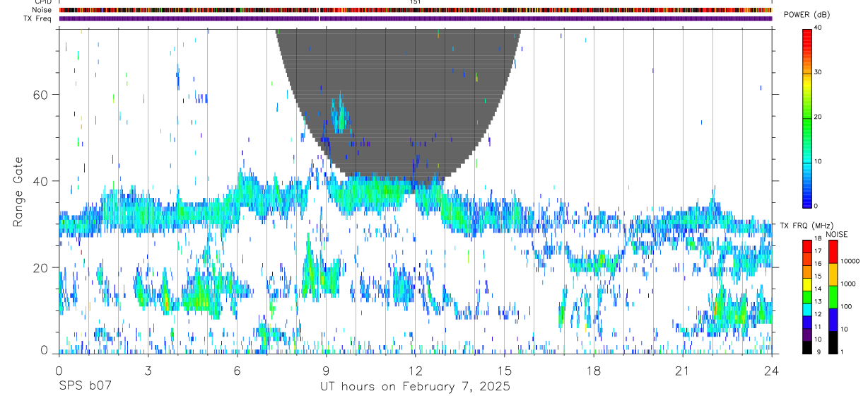868x401 pixels.
Task: Click the 15 tick on UT hours axis
Action: click(505, 371)
